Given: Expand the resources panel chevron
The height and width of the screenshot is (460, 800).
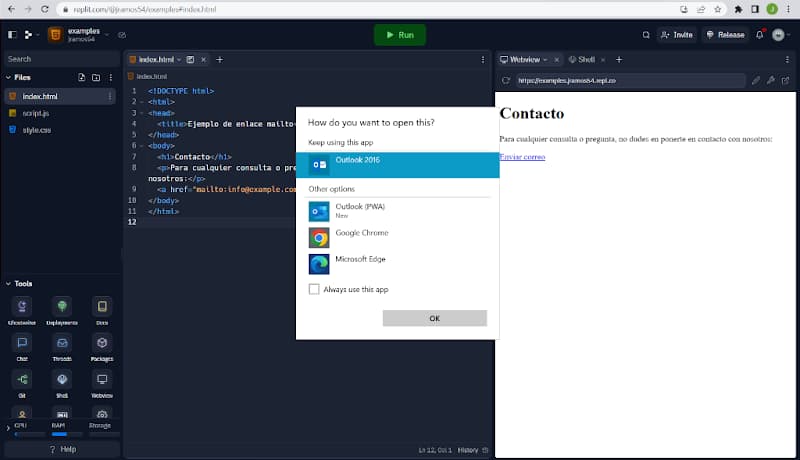Looking at the screenshot, I should [x=8, y=428].
